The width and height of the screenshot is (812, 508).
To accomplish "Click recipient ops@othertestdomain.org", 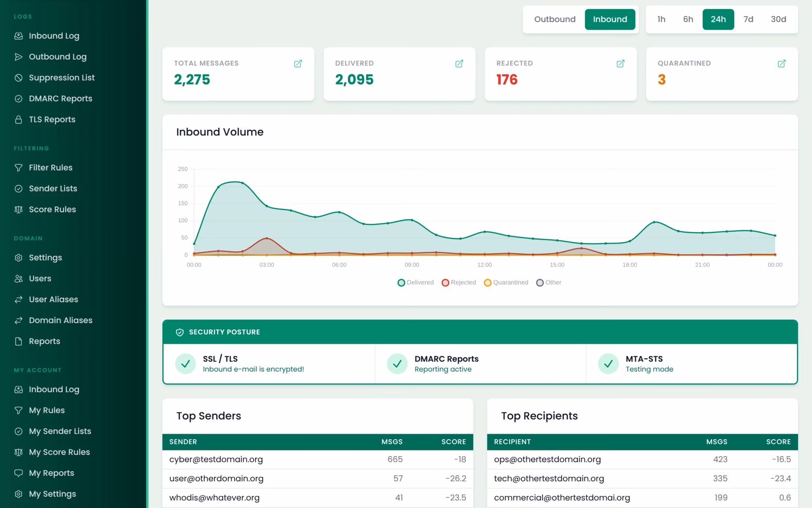I will tap(547, 459).
